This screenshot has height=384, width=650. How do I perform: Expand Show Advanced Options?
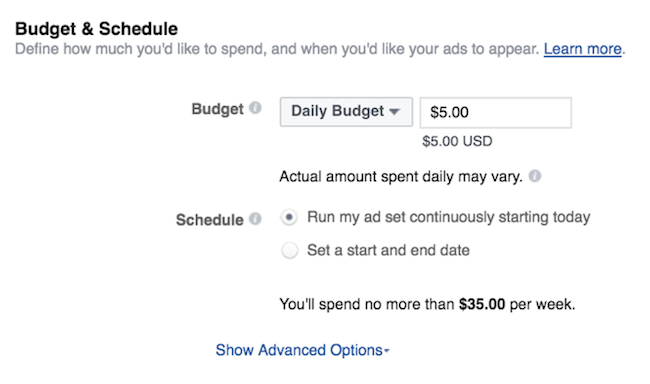click(x=303, y=350)
